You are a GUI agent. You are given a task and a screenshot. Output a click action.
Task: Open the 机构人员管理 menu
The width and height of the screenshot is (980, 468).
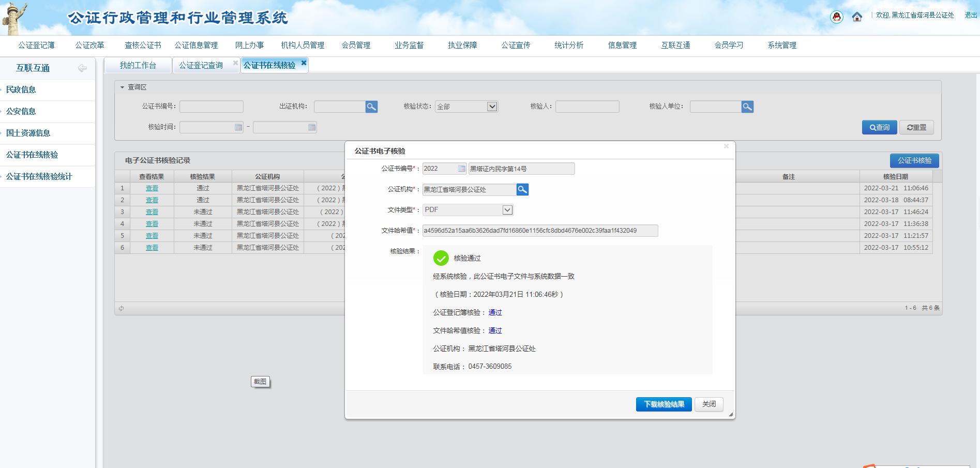[x=303, y=45]
